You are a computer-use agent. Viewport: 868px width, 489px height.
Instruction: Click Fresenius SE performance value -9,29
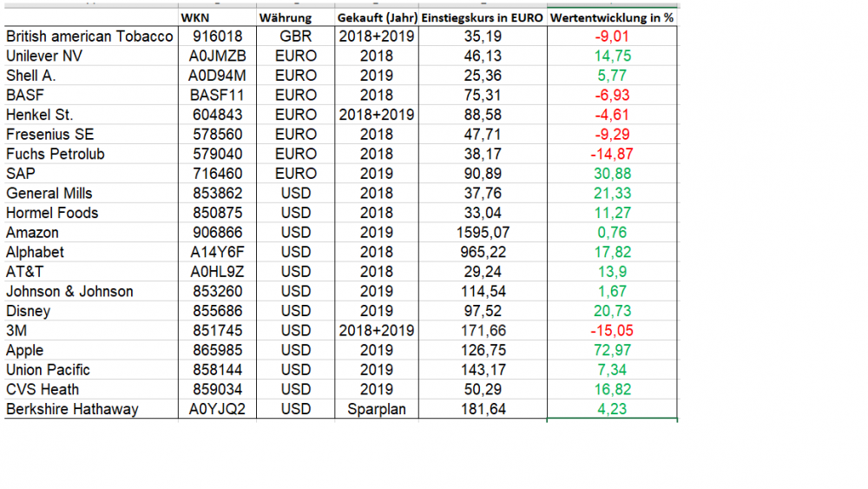coord(613,135)
